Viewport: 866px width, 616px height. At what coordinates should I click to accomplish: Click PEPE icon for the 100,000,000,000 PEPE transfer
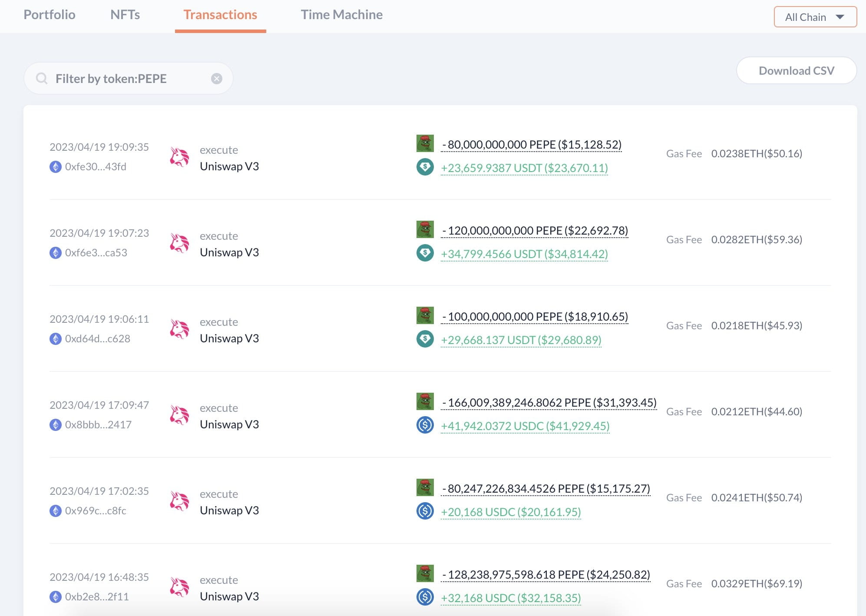pyautogui.click(x=425, y=315)
